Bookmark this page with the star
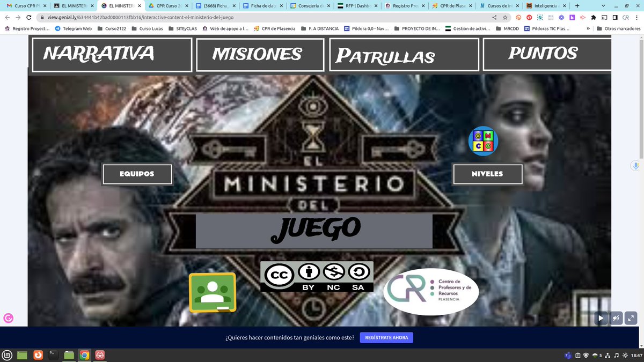The height and width of the screenshot is (362, 644). pos(505,17)
